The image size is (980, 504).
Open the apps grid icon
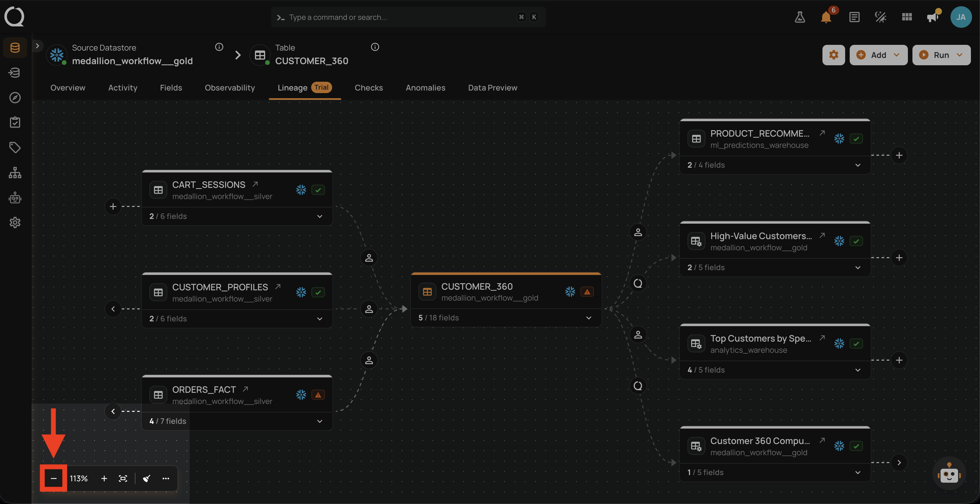907,17
